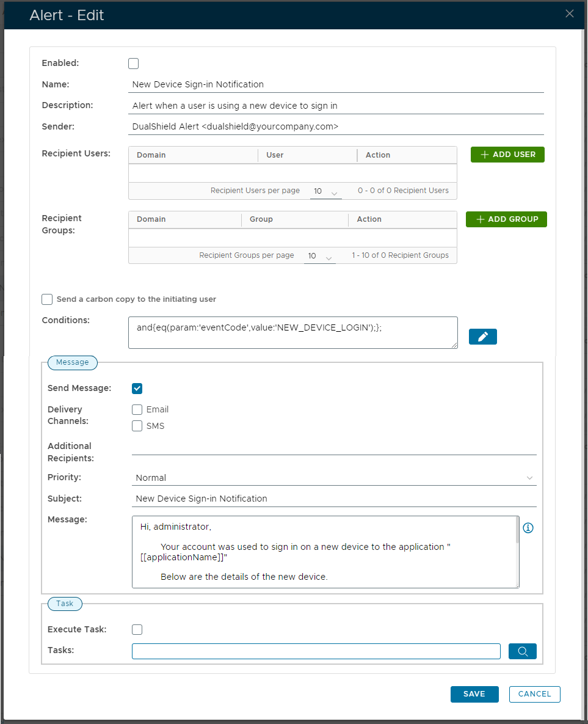The width and height of the screenshot is (588, 724).
Task: Focus the Tasks input field
Action: (316, 651)
